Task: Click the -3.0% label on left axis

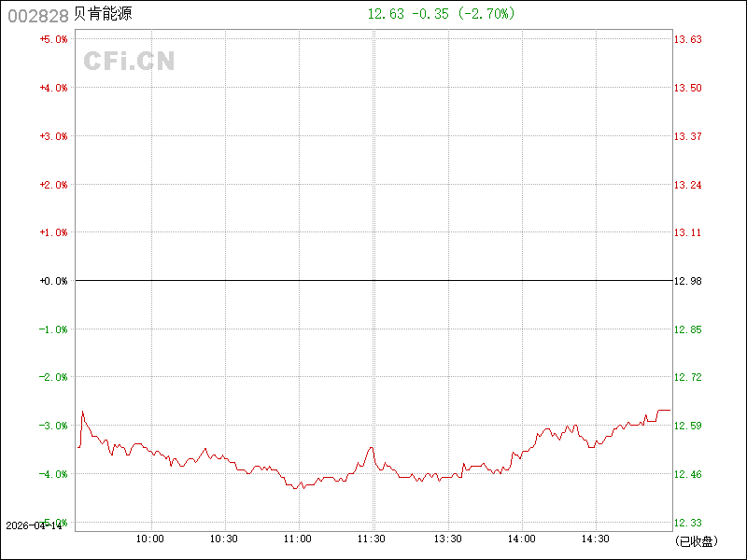Action: click(53, 426)
